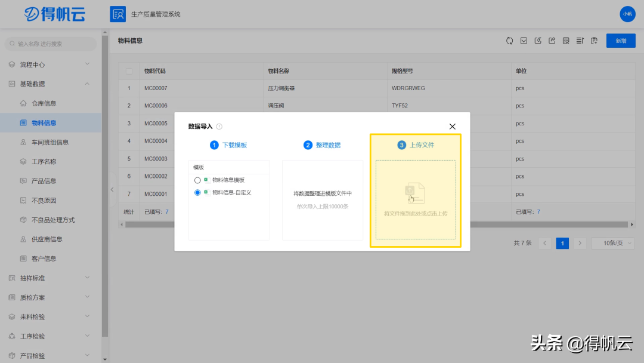Click the clipboard add icon in toolbar
This screenshot has width=644, height=363.
594,41
